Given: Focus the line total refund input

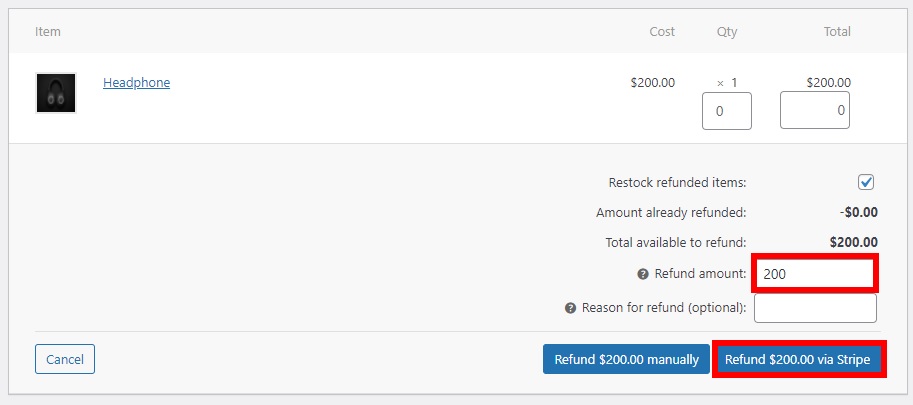Looking at the screenshot, I should (x=814, y=111).
